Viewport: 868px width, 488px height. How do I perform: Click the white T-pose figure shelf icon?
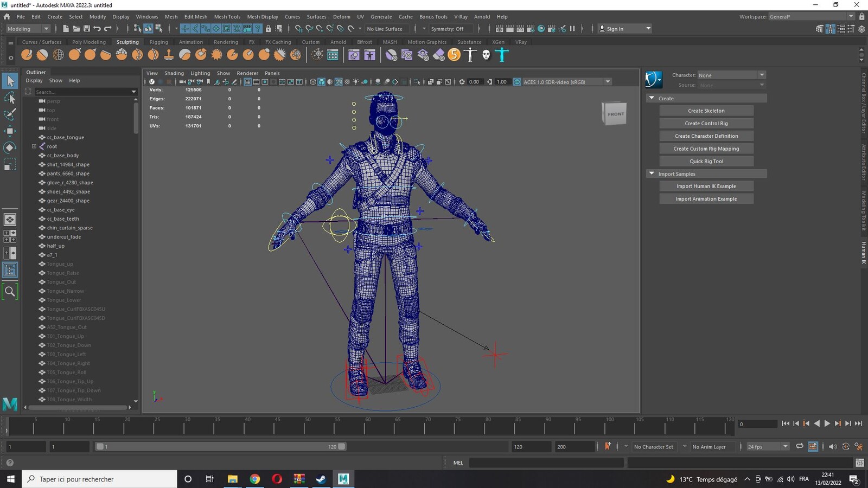pos(470,55)
